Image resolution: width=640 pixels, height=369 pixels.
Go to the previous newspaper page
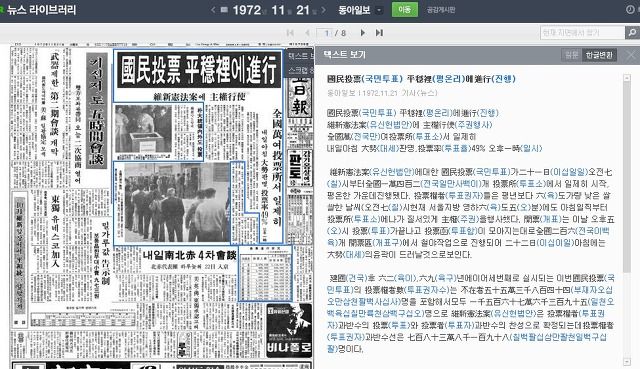pos(307,33)
